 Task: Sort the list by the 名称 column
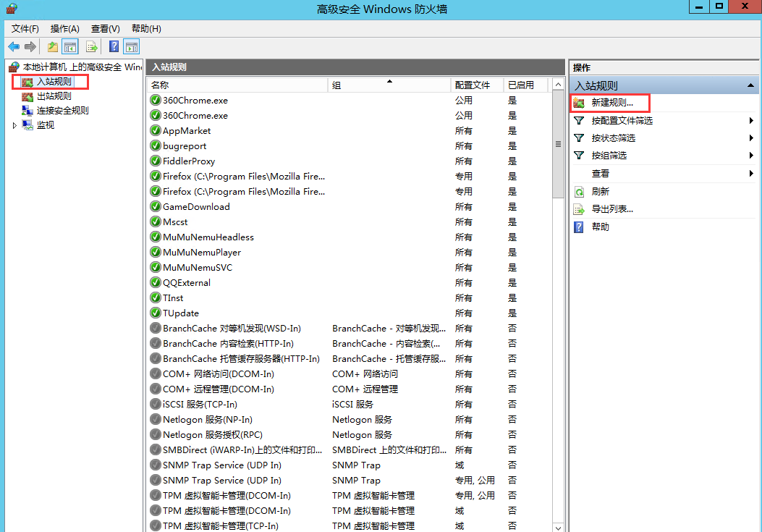click(237, 85)
